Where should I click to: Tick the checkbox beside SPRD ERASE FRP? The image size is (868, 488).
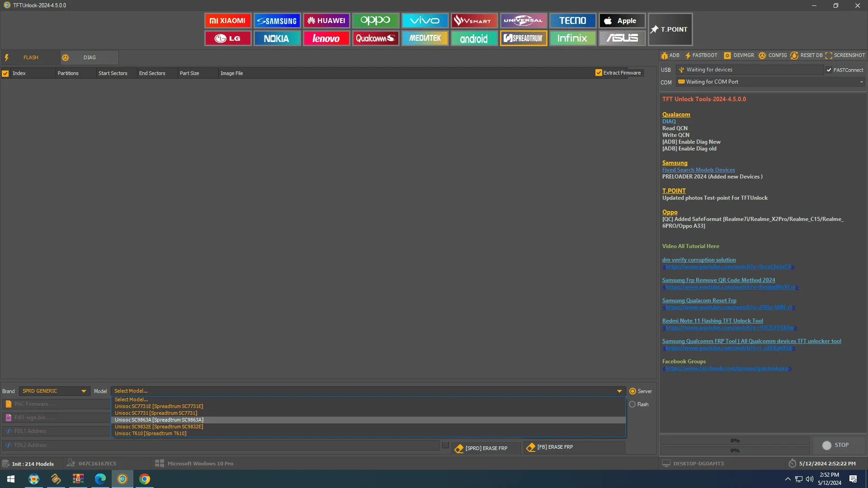click(445, 445)
